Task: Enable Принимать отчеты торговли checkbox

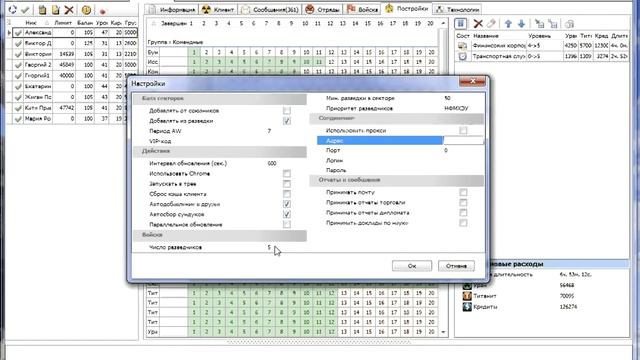Action: [463, 202]
